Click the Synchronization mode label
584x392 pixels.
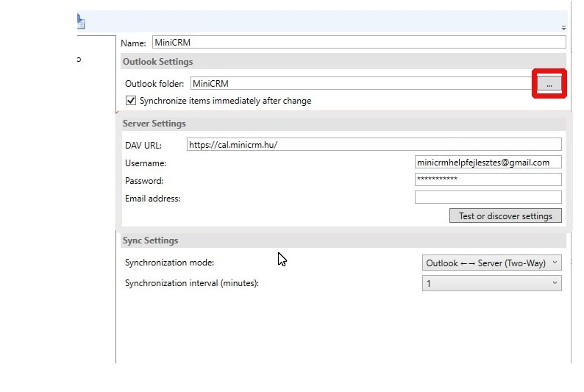pos(169,263)
